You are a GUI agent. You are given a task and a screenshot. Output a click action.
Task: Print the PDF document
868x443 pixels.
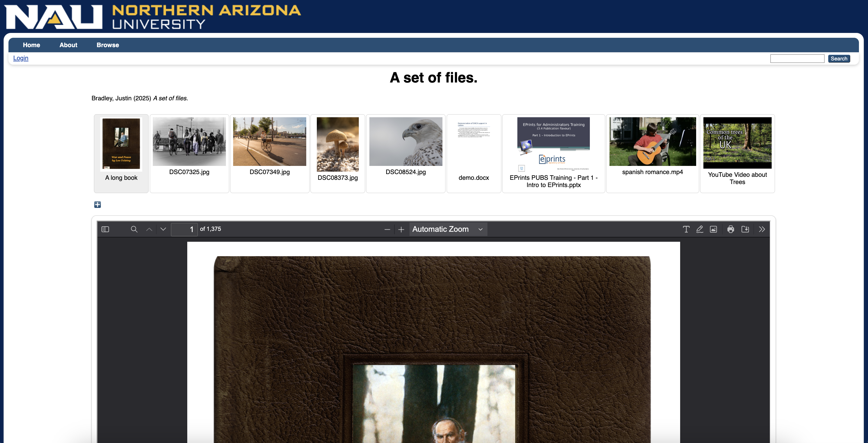731,229
